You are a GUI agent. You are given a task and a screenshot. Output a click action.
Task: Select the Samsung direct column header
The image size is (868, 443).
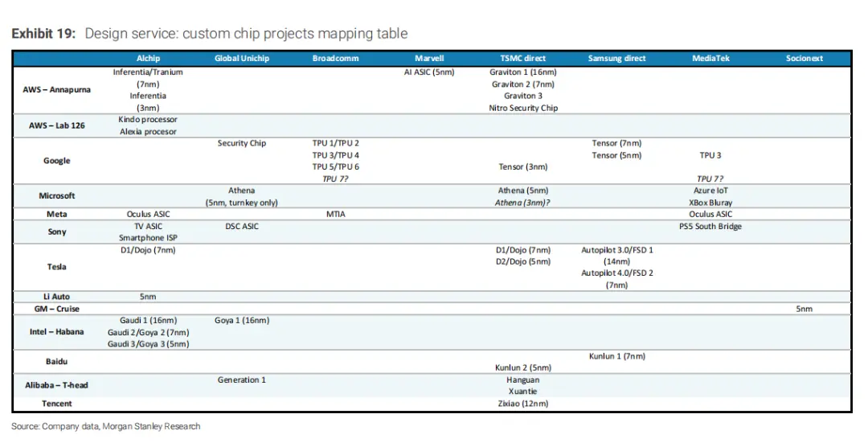point(616,59)
